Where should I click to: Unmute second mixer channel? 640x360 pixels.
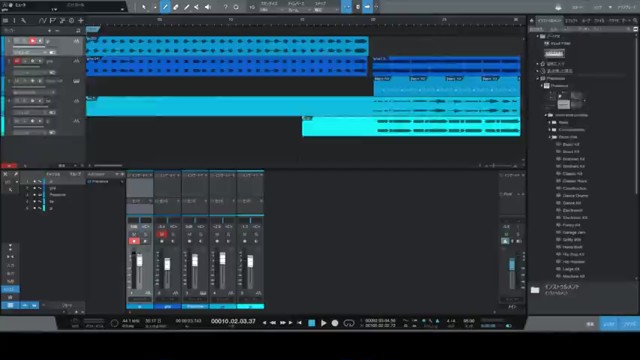(x=162, y=234)
